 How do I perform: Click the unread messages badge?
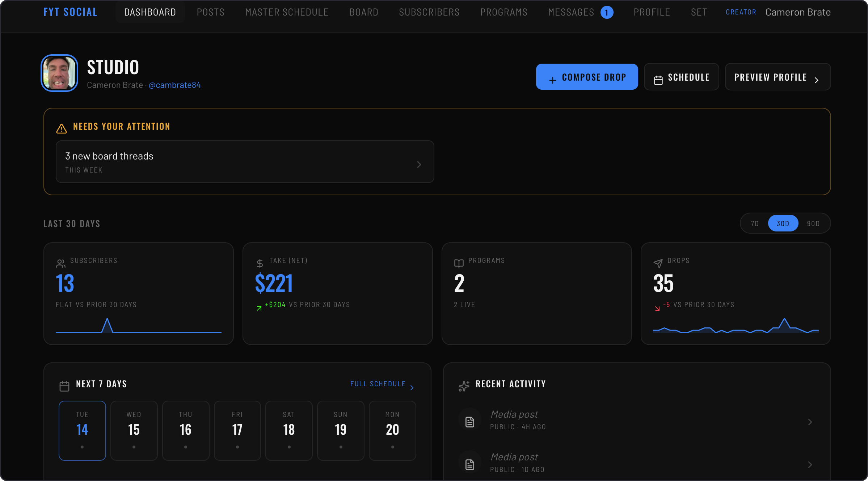pyautogui.click(x=607, y=12)
